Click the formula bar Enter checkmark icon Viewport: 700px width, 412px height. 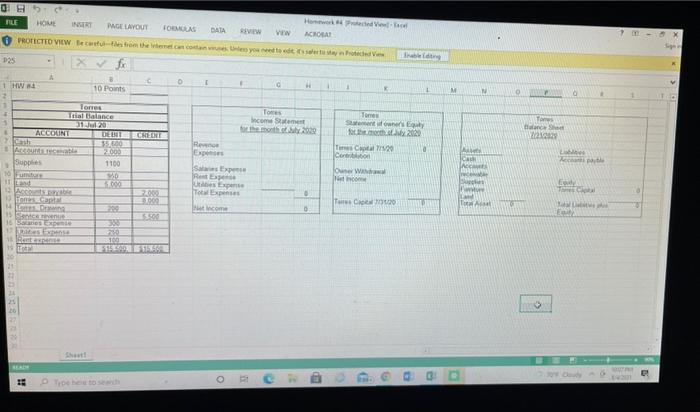[101, 63]
